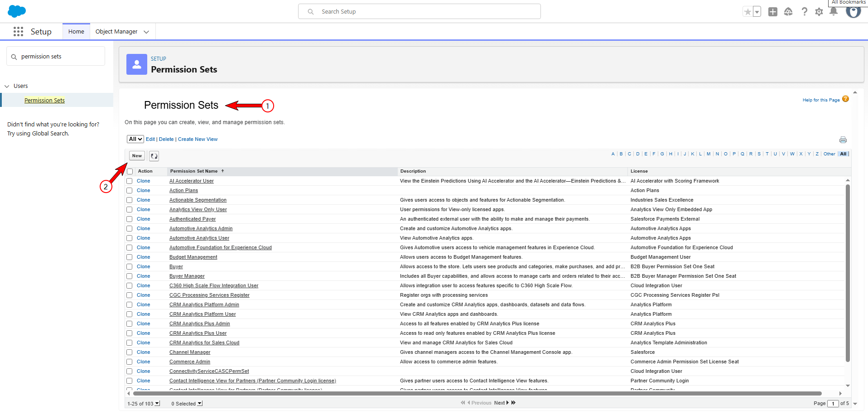This screenshot has width=868, height=415.
Task: Click the search icon in Quick Find
Action: [x=14, y=57]
